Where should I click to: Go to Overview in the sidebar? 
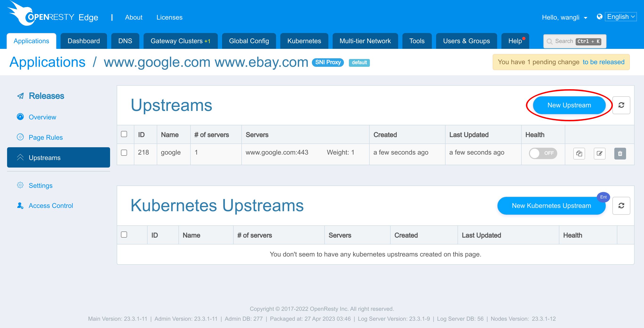pyautogui.click(x=42, y=117)
